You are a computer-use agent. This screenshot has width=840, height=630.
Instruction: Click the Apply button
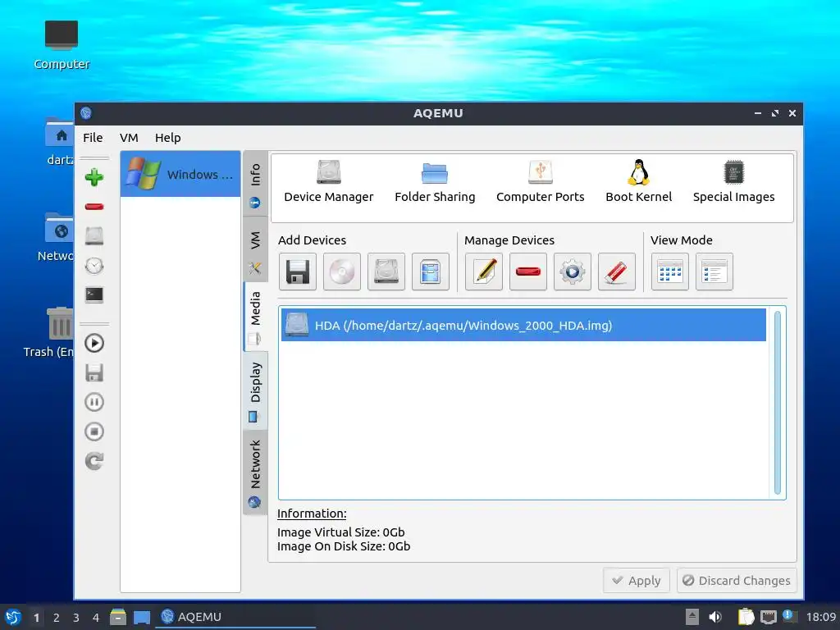[x=637, y=581]
